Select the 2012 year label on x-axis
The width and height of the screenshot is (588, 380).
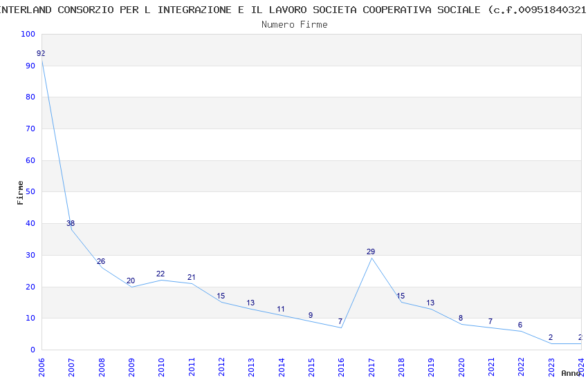(221, 368)
